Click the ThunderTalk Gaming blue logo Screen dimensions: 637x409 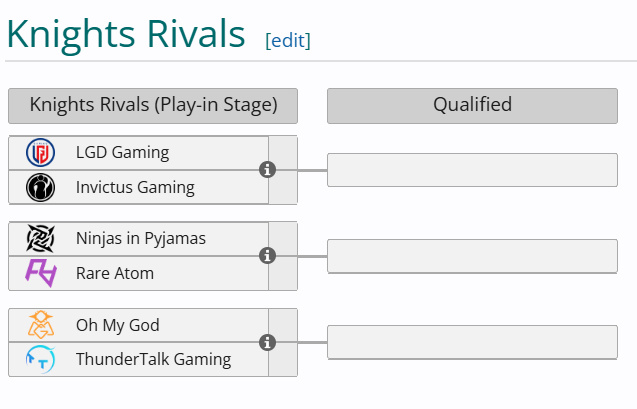click(40, 359)
